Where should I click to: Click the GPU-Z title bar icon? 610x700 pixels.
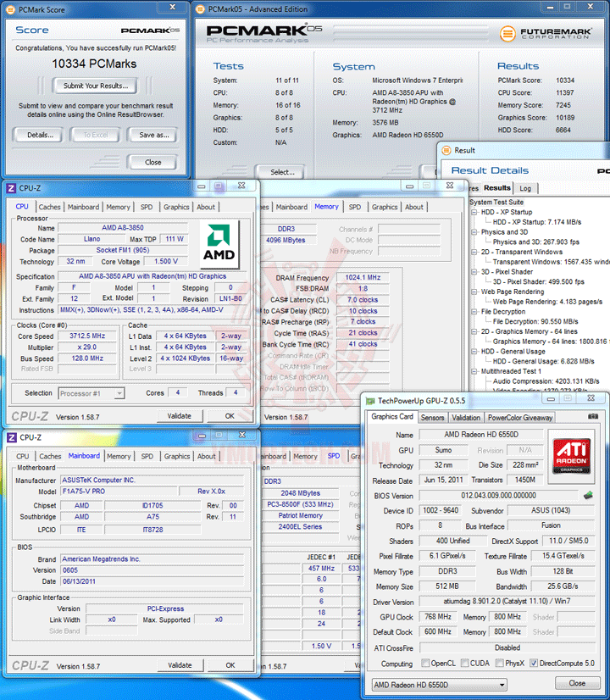coord(370,401)
